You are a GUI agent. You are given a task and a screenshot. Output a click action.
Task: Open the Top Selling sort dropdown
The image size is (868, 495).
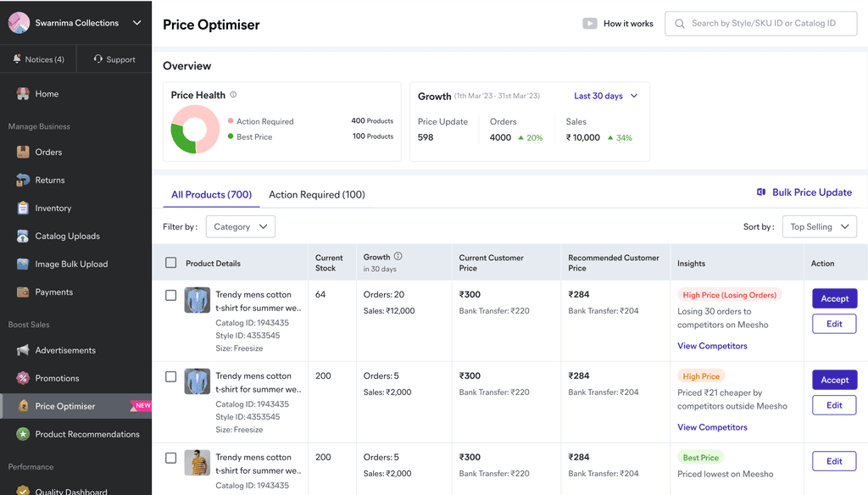click(x=820, y=226)
